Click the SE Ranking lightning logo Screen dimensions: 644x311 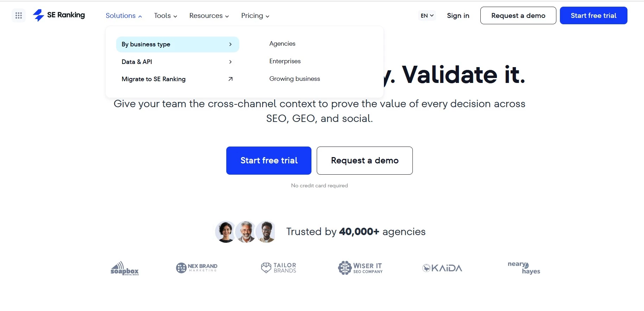tap(38, 15)
